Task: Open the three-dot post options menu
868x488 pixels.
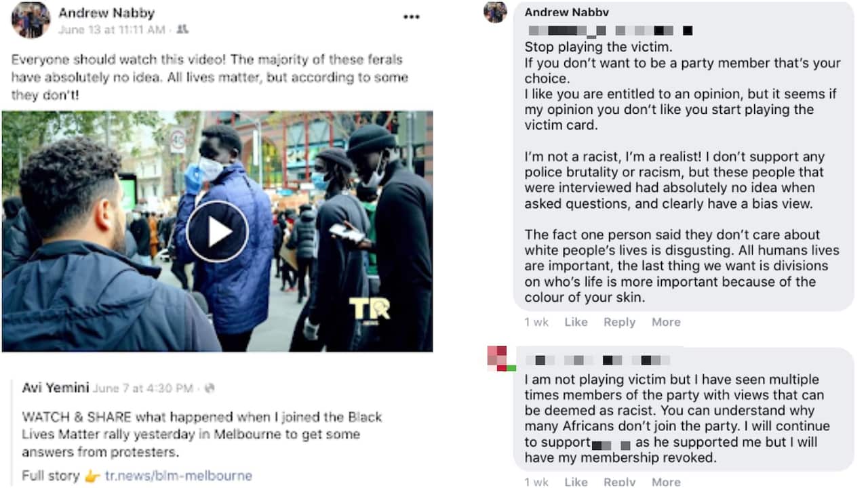Action: coord(411,17)
